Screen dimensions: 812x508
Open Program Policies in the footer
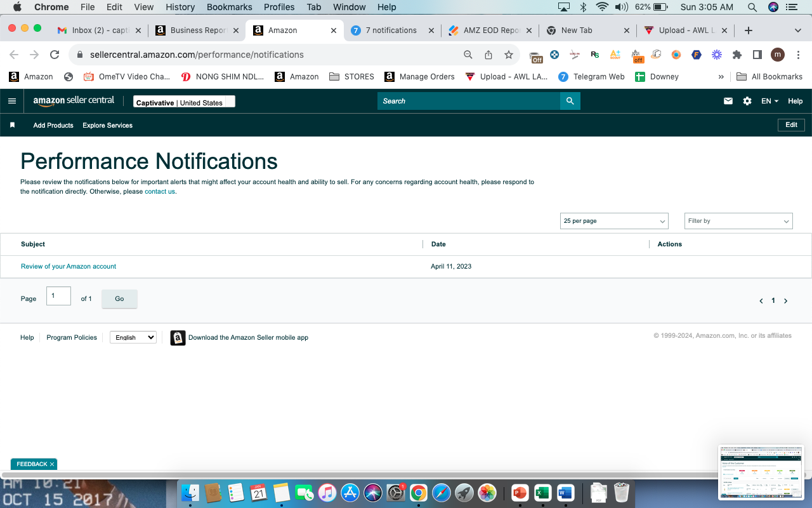(x=72, y=337)
